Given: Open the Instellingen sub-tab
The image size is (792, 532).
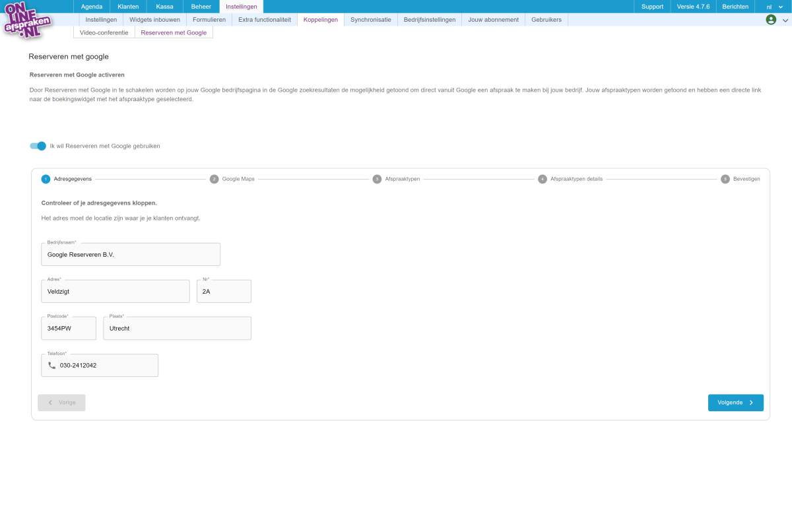Looking at the screenshot, I should [x=101, y=20].
